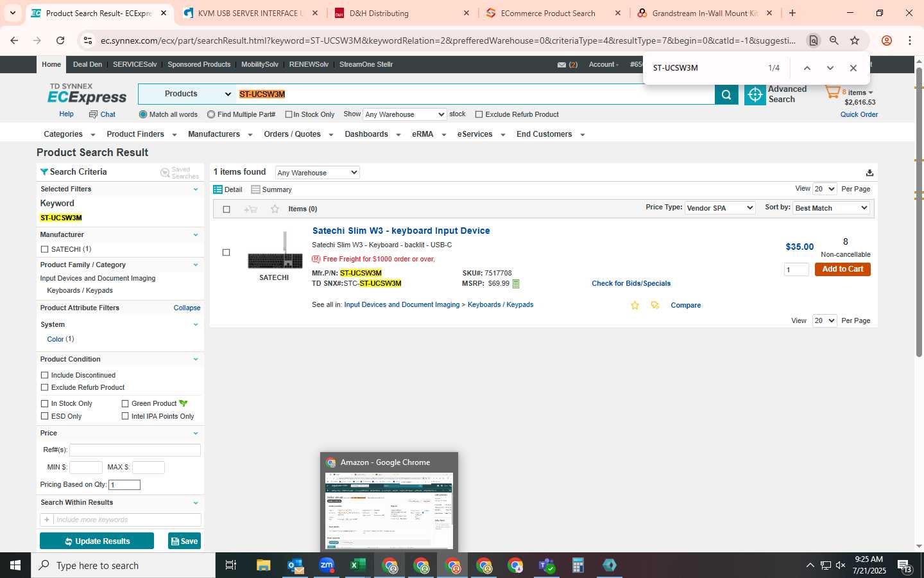Click the yellow star under the Satechi product
This screenshot has width=924, height=578.
pos(635,306)
